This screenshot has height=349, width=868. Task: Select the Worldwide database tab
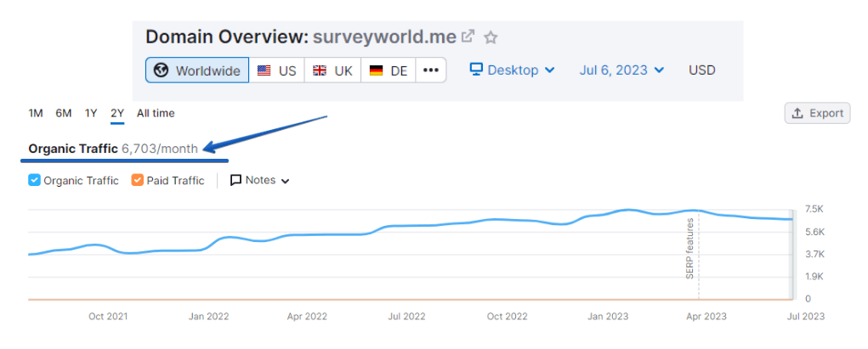pos(197,70)
